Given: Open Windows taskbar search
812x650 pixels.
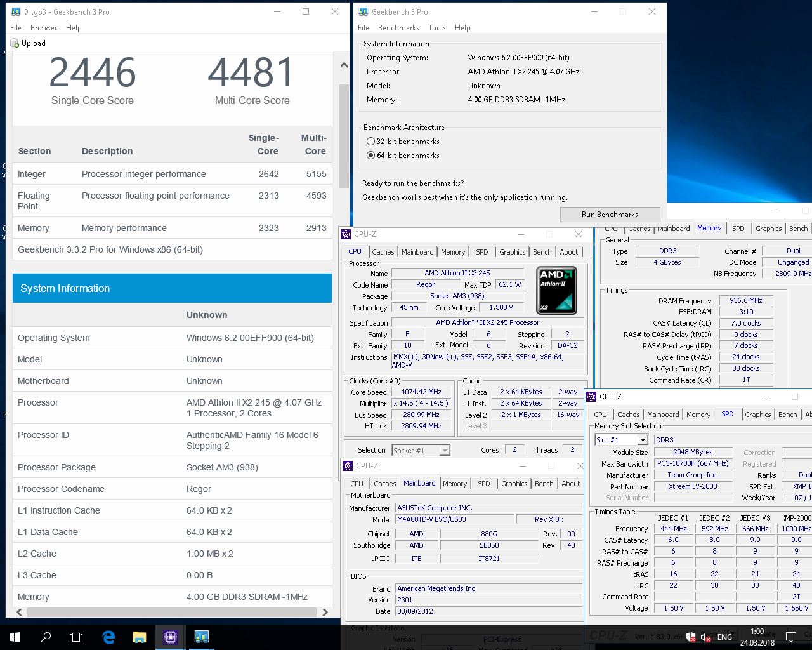Looking at the screenshot, I should coord(46,637).
